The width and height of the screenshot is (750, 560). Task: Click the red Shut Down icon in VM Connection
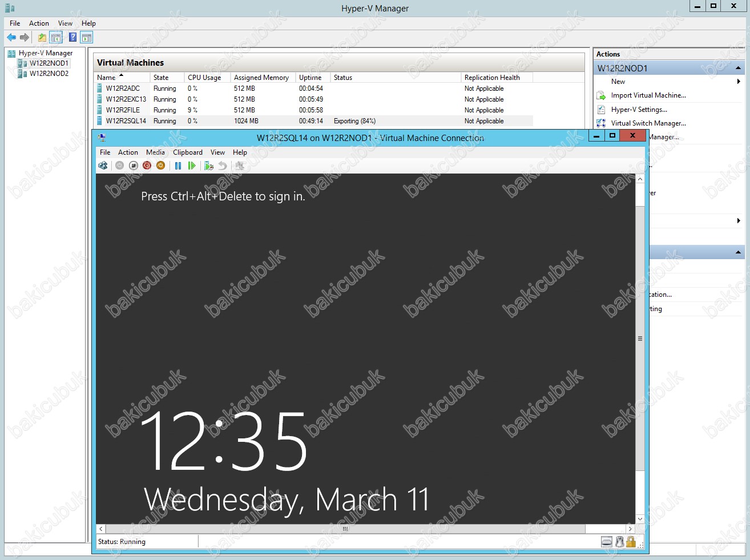(147, 166)
